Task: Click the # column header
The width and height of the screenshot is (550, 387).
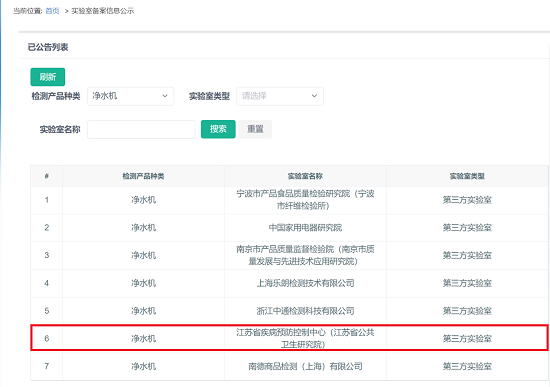Action: [x=47, y=176]
